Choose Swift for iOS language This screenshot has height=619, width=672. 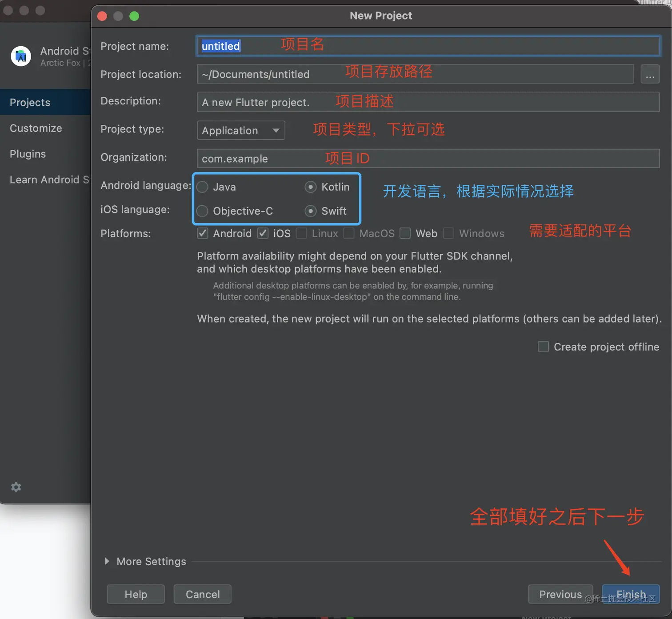tap(311, 211)
